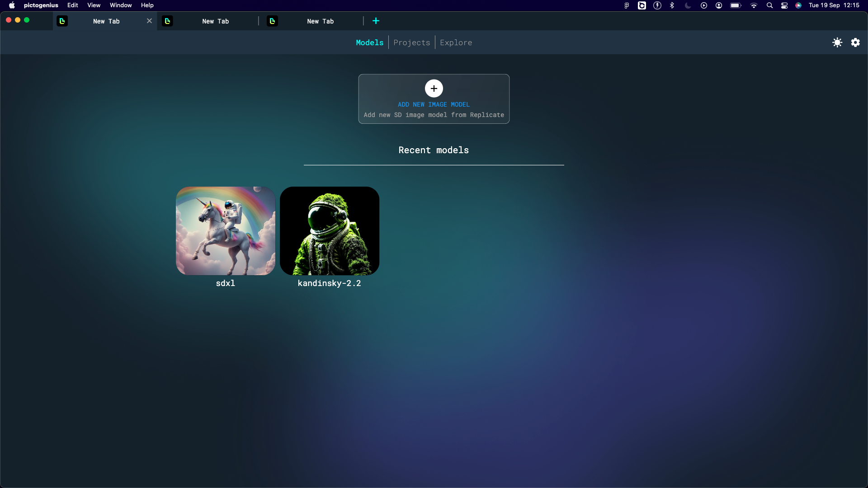868x488 pixels.
Task: Click pictogenius logo on first tab
Action: (x=62, y=21)
